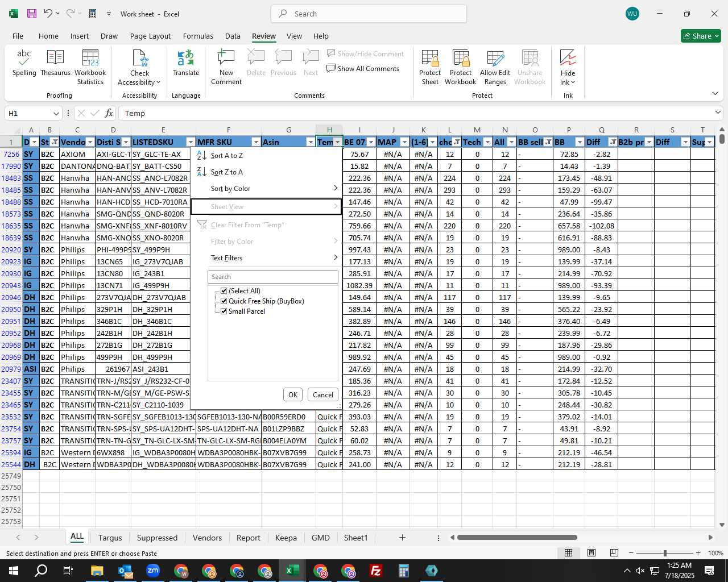Click the horizontal scrollbar thumb
Screen dimensions: 728x582
pyautogui.click(x=517, y=537)
